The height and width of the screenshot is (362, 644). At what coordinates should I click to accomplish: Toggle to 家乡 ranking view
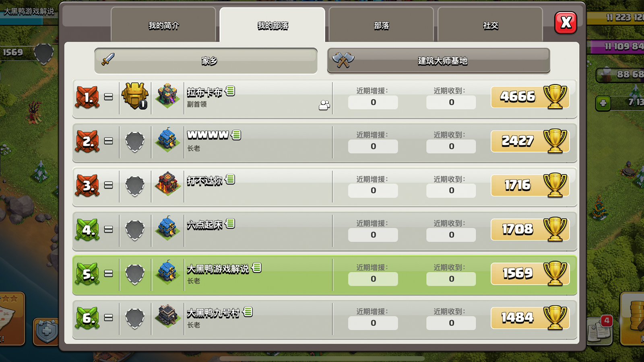click(x=206, y=61)
